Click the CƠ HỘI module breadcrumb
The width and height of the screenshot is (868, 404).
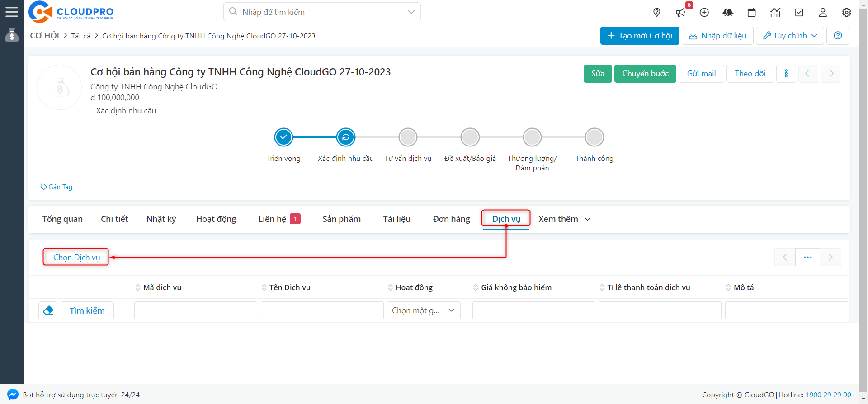tap(44, 35)
